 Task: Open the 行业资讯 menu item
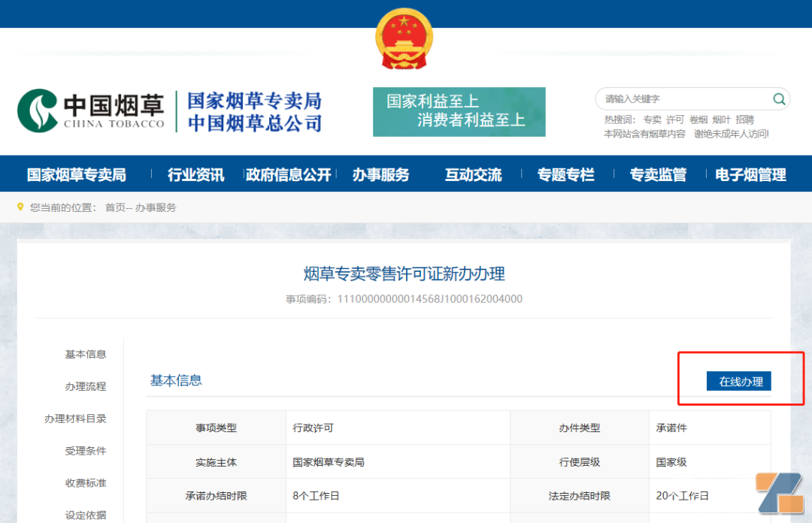[195, 175]
